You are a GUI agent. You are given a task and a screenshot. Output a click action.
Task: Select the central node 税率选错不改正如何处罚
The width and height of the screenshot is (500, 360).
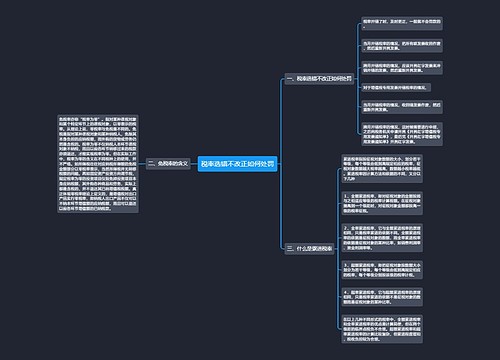(237, 164)
